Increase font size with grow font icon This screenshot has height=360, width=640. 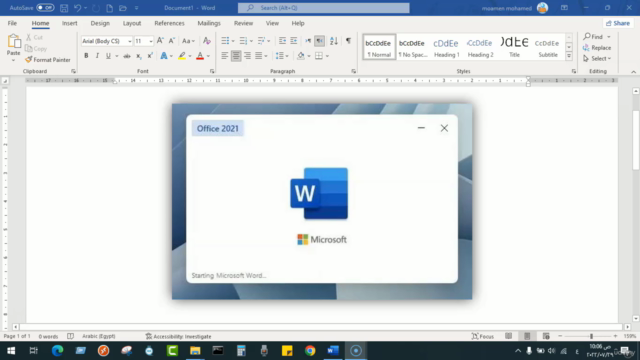[x=160, y=41]
